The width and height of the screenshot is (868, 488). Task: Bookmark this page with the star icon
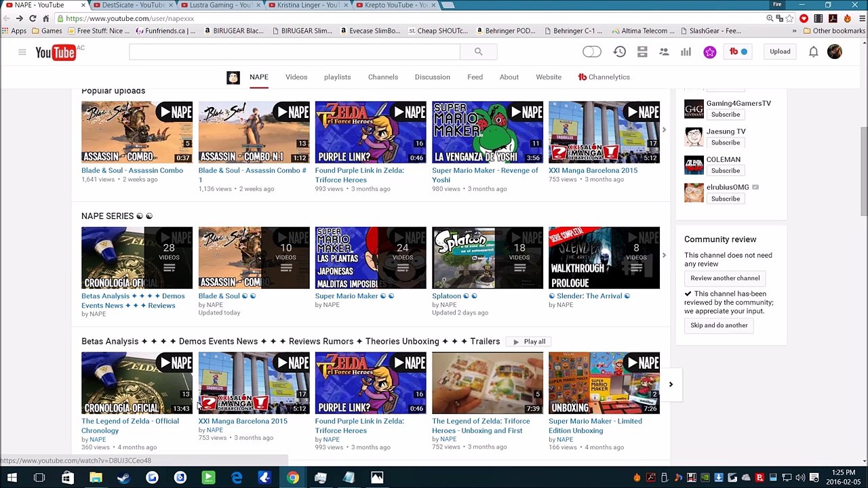click(x=789, y=18)
